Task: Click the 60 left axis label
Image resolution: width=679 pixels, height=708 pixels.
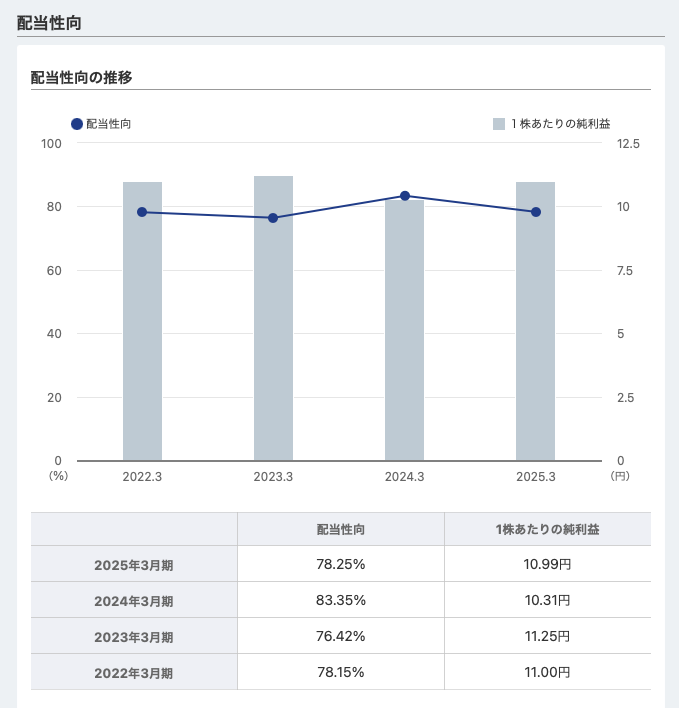Action: click(54, 270)
